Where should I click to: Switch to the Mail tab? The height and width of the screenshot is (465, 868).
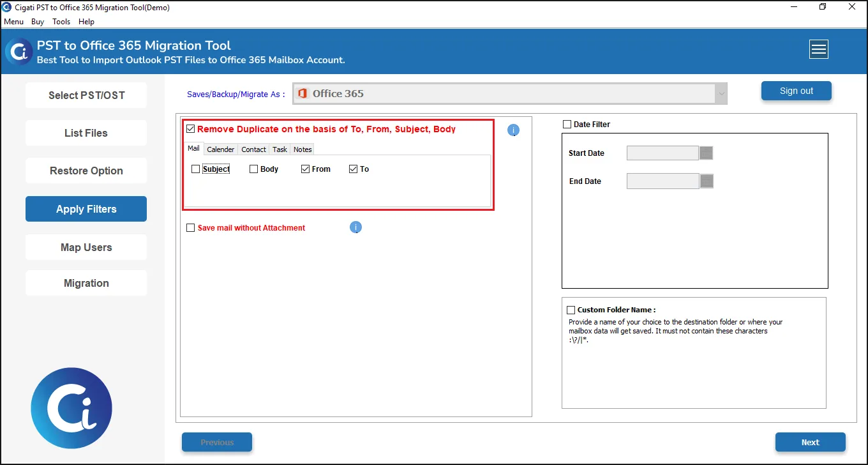tap(193, 148)
